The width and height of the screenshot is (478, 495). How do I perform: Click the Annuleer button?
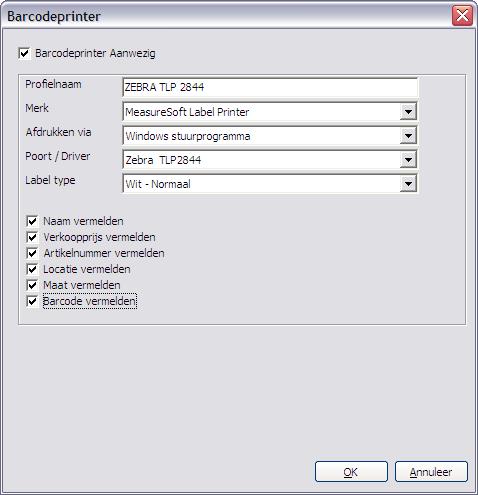coord(431,472)
